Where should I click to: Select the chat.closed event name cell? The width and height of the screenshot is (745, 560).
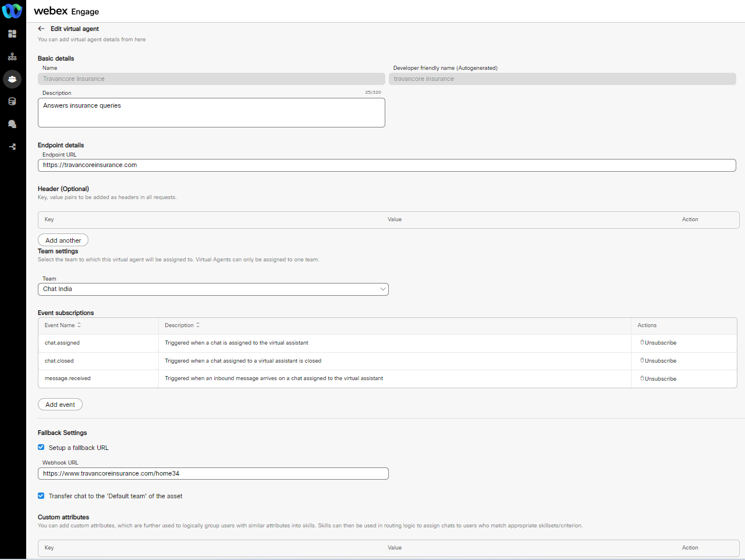click(98, 361)
